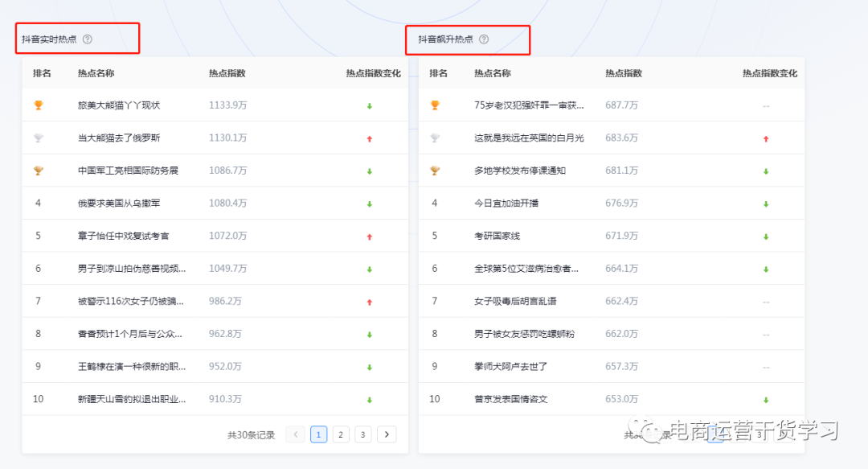Open the topic 章子怡任中戏复试考官
The height and width of the screenshot is (469, 868).
coord(124,237)
